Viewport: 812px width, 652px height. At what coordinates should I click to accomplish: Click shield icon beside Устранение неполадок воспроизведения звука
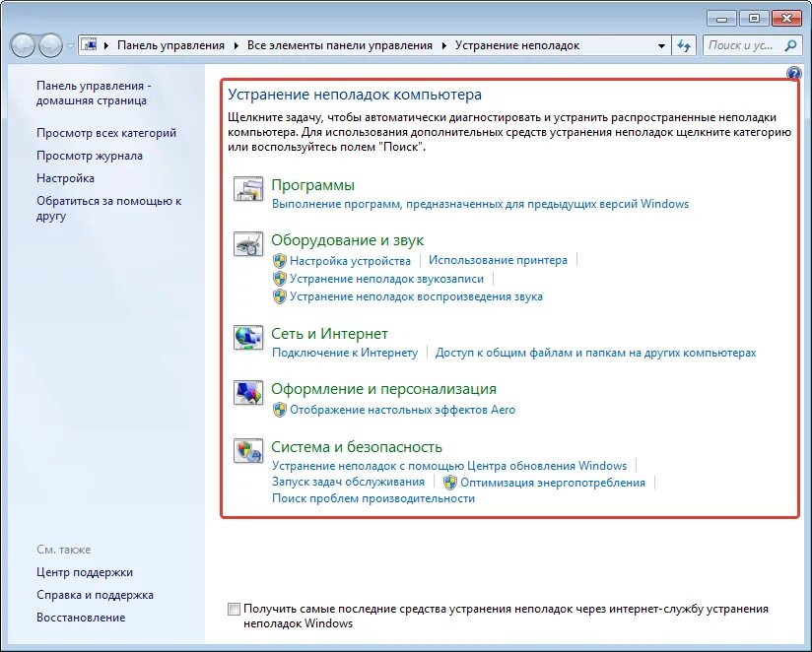pos(280,296)
